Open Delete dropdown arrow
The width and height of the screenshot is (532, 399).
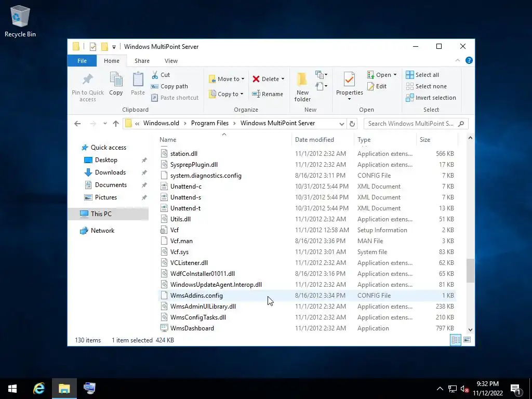coord(283,79)
